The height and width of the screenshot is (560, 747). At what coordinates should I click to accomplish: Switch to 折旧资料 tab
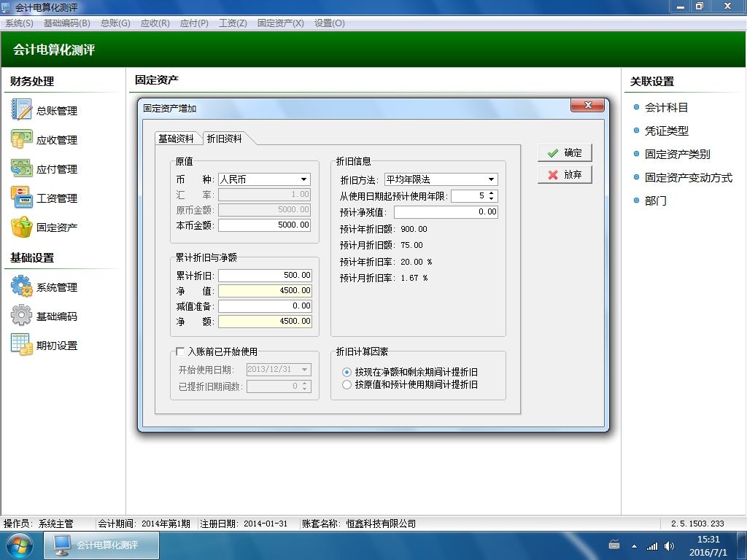[x=225, y=139]
